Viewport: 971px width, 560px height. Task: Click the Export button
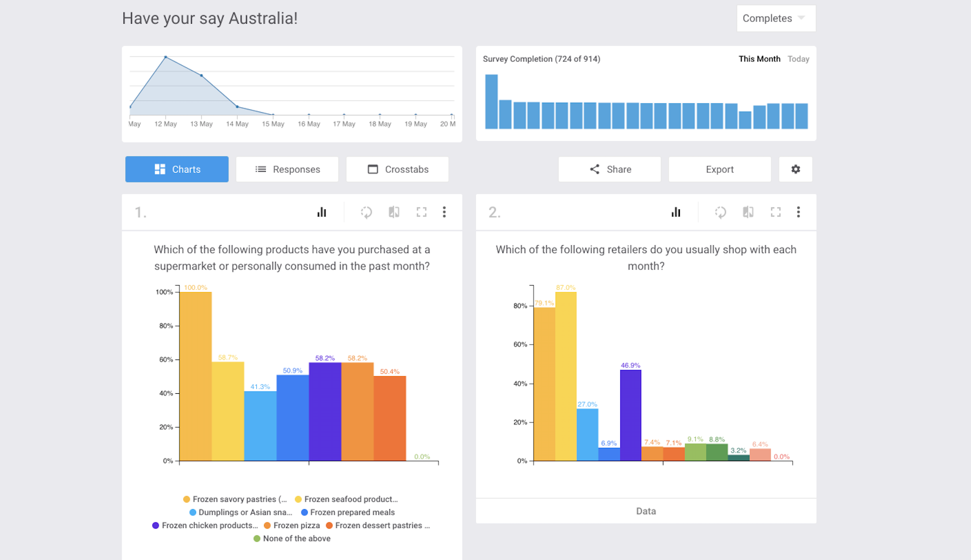[x=720, y=170]
